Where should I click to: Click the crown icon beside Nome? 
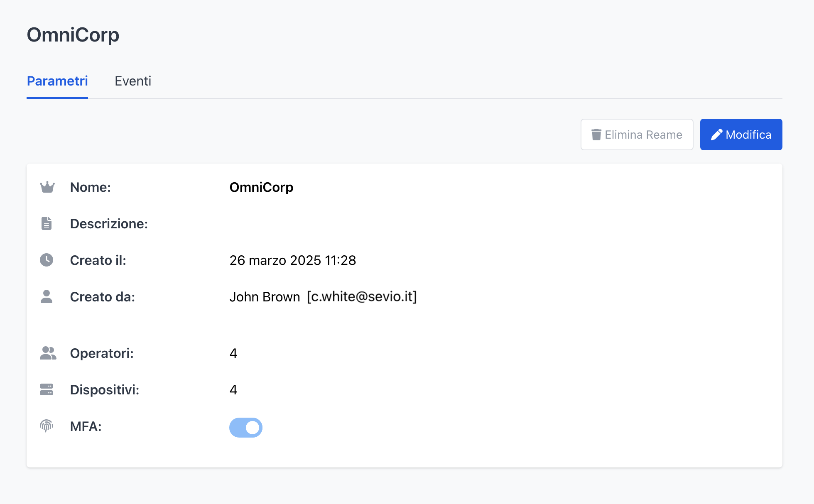pyautogui.click(x=47, y=187)
